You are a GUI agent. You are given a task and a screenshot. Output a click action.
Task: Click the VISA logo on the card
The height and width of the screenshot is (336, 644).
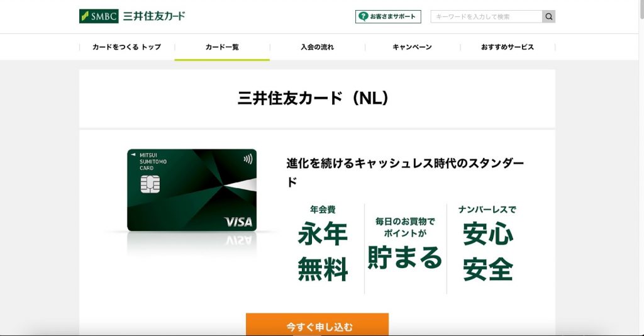click(x=238, y=222)
